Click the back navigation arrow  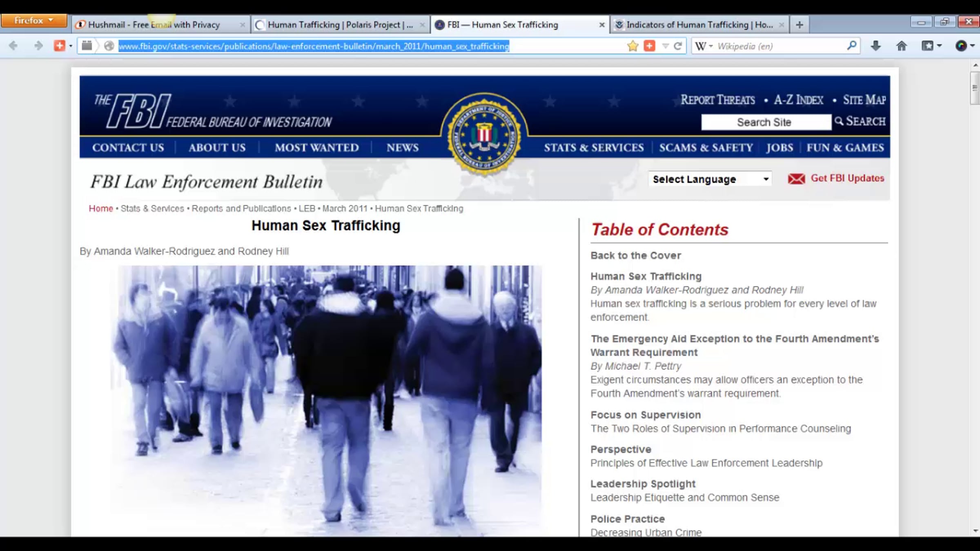pyautogui.click(x=13, y=46)
